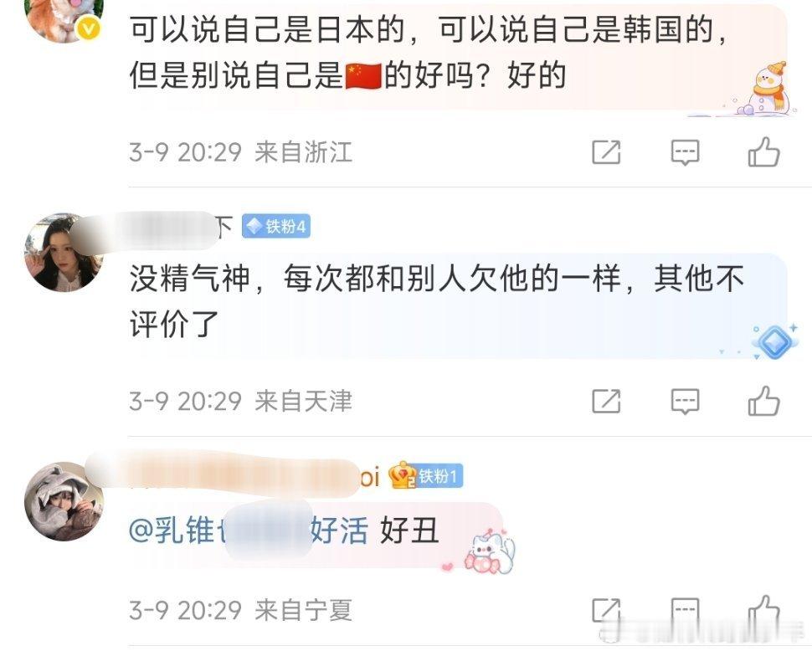
Task: Repost the comment from Ningxia
Action: pos(606,611)
